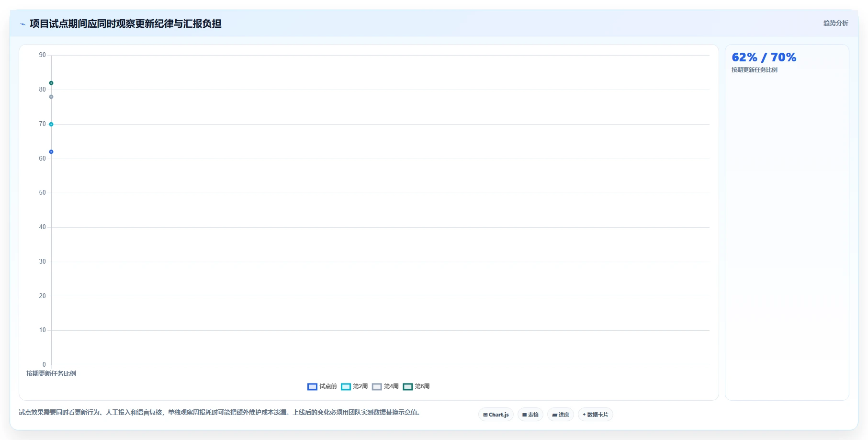Screen dimensions: 868x440
Task: Click the y-axis tick label 90
Action: [43, 55]
